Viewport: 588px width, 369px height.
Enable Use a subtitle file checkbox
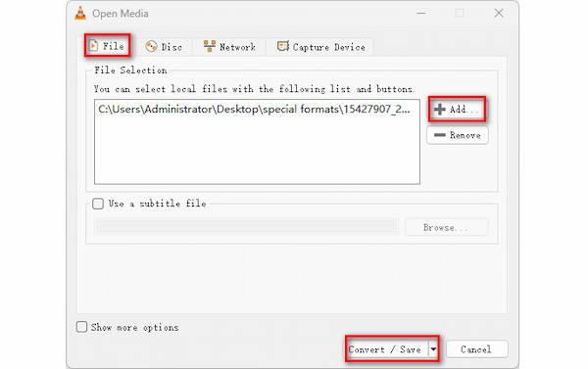(x=98, y=204)
